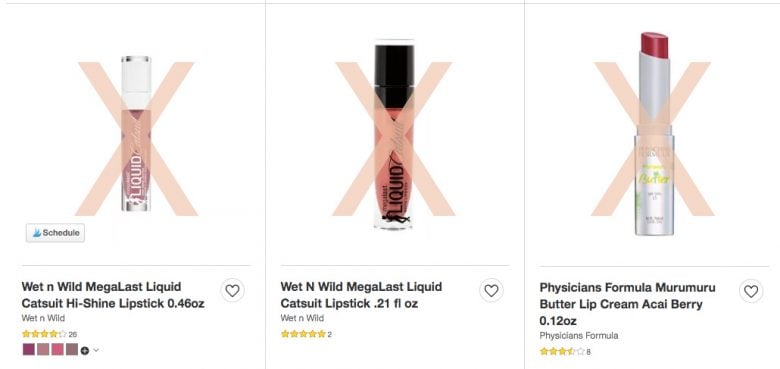Image resolution: width=780 pixels, height=369 pixels.
Task: View the 2 reviews five-star rating
Action: [306, 334]
